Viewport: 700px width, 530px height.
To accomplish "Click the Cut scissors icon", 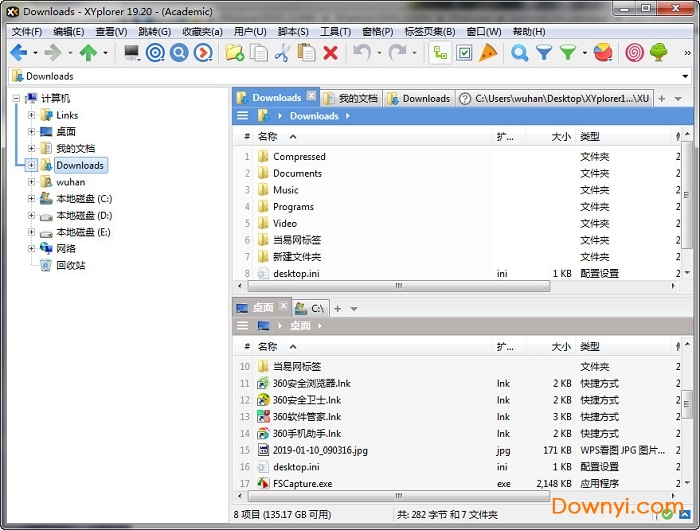I will pyautogui.click(x=282, y=53).
